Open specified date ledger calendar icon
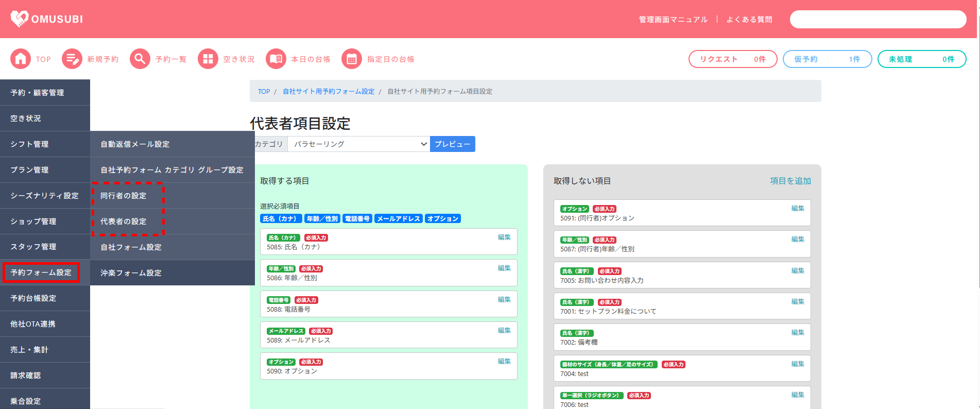Viewport: 980px width, 409px height. pos(352,59)
